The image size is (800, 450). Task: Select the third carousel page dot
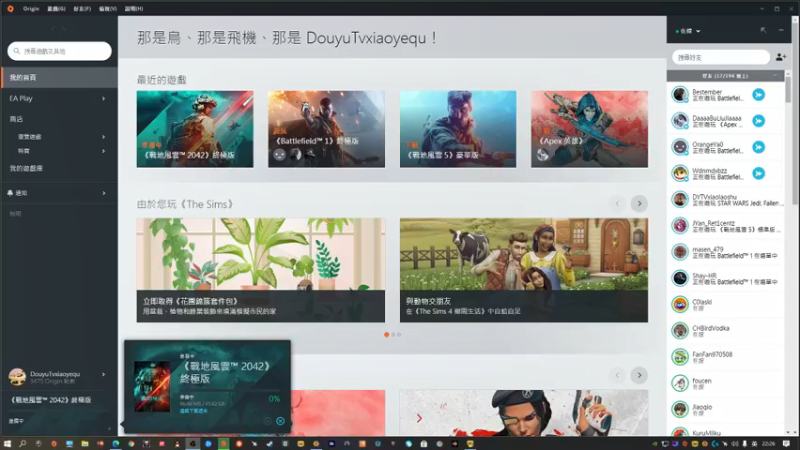point(399,335)
